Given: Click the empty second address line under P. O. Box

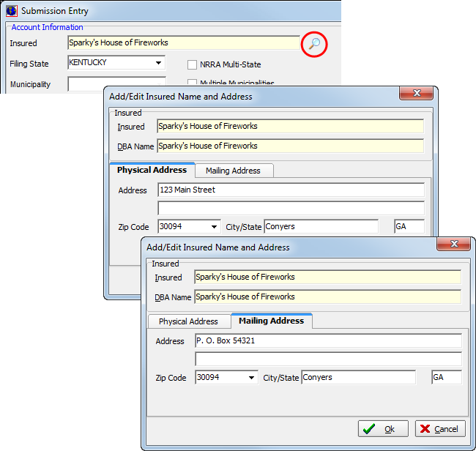Looking at the screenshot, I should coord(328,359).
